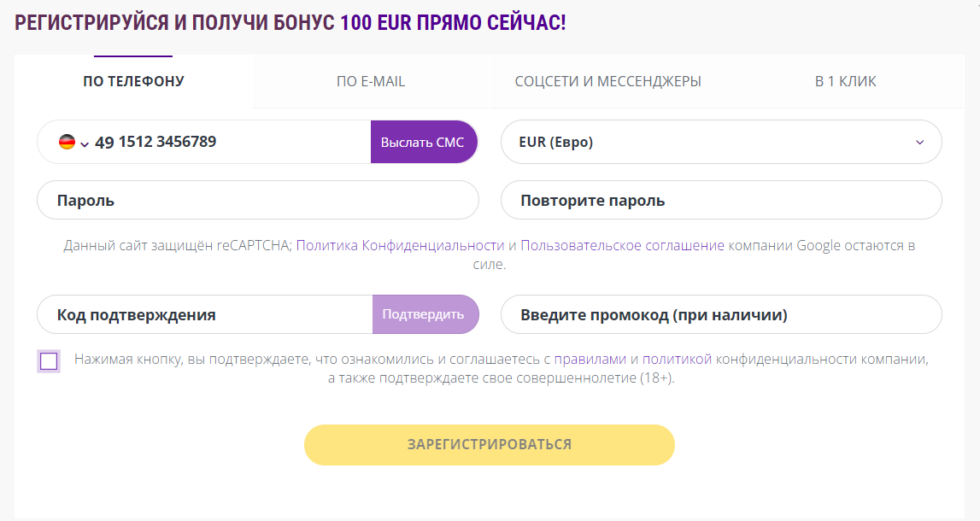Follow the правилами link

point(590,360)
